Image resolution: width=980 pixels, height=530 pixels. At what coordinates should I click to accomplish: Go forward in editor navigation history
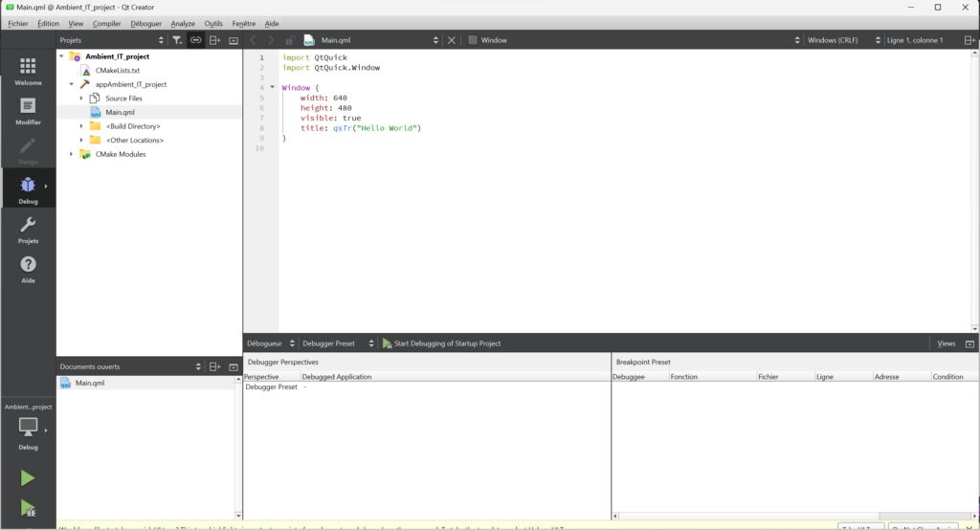(x=271, y=40)
